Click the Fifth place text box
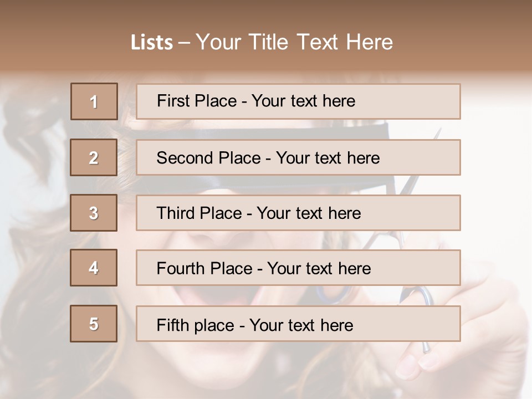This screenshot has width=532, height=399. pos(298,324)
